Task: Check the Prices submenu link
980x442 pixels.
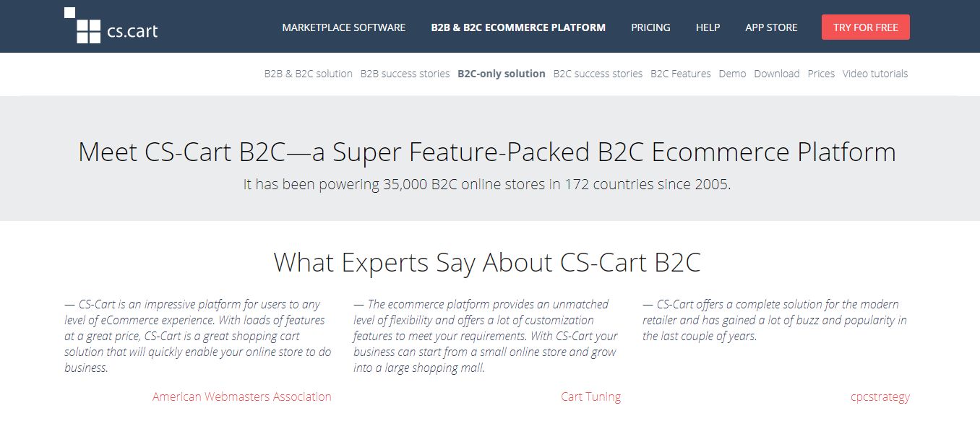Action: (x=821, y=74)
